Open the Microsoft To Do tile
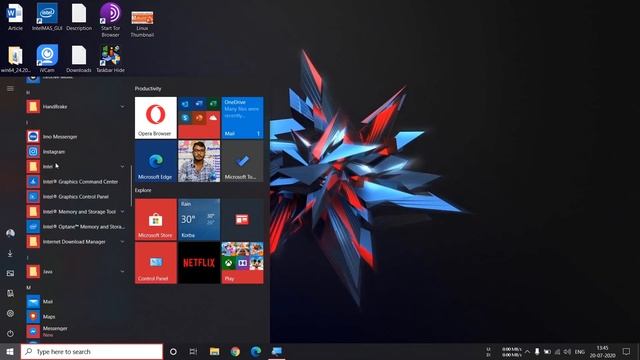 coord(242,161)
